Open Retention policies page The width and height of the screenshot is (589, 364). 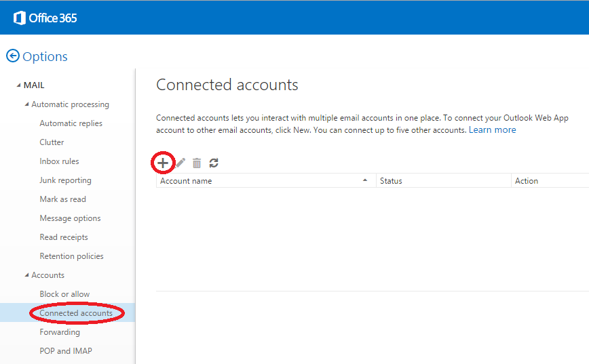(71, 256)
